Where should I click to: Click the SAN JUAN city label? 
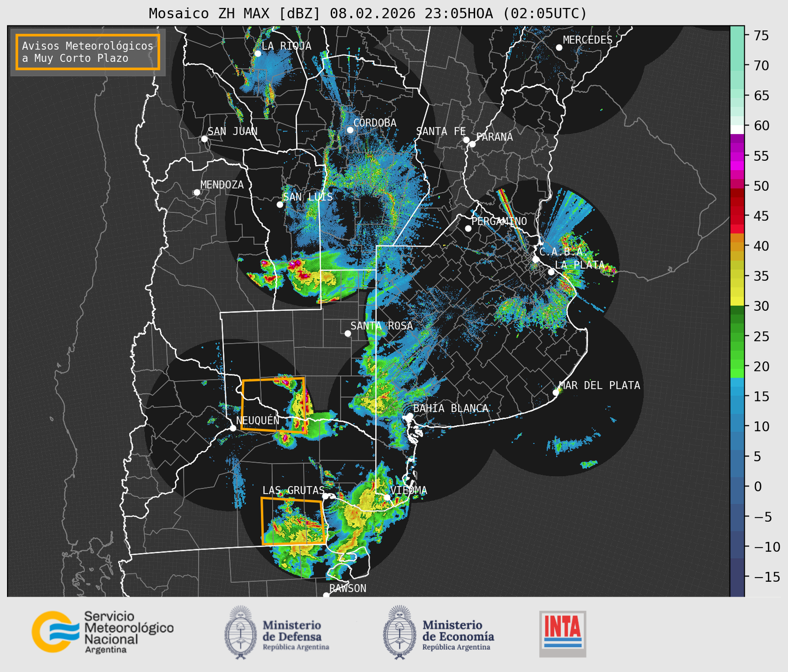(x=233, y=131)
